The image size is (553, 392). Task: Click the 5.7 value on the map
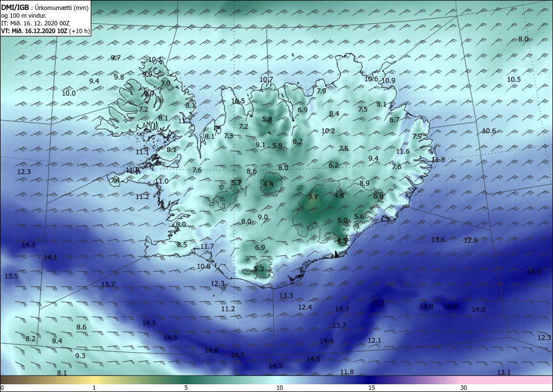[x=236, y=182]
